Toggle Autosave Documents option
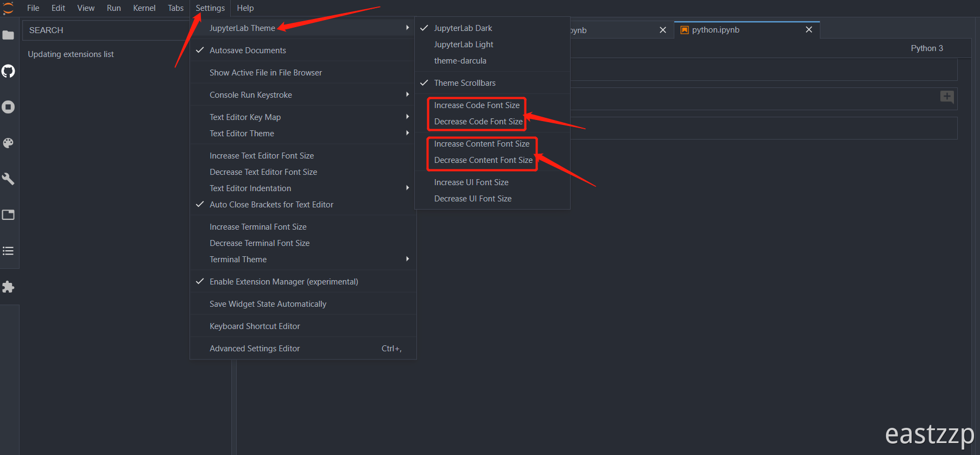 pyautogui.click(x=303, y=50)
